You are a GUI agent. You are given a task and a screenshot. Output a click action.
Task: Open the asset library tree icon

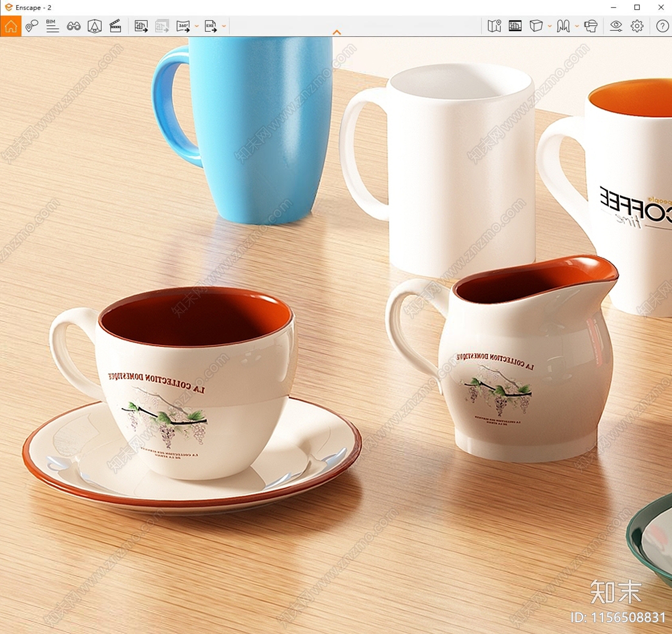(x=94, y=26)
